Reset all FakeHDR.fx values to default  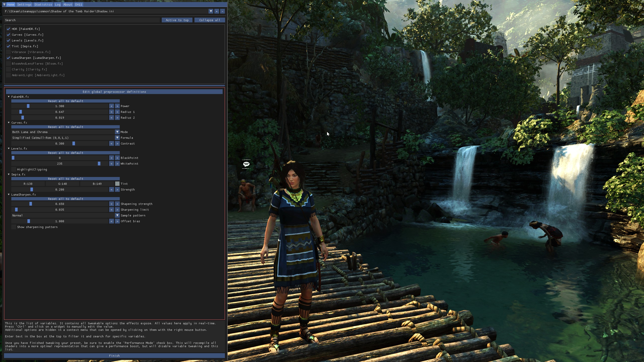(65, 101)
